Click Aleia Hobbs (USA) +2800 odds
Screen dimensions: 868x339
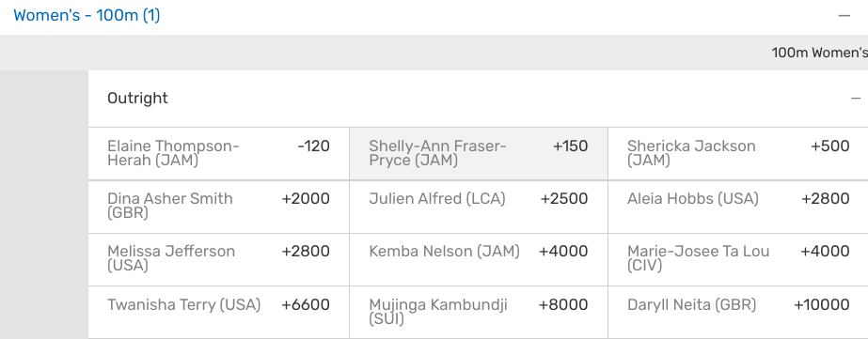738,207
